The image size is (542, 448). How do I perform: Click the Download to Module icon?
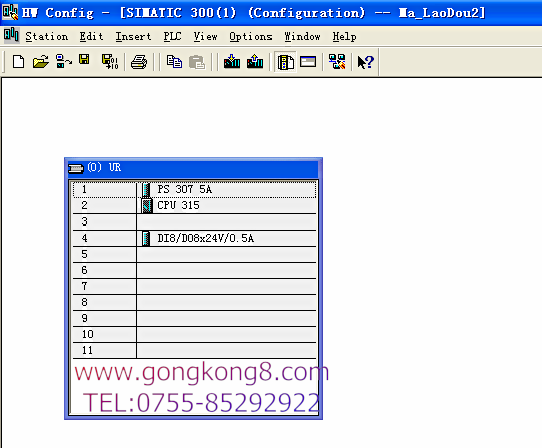[x=232, y=61]
